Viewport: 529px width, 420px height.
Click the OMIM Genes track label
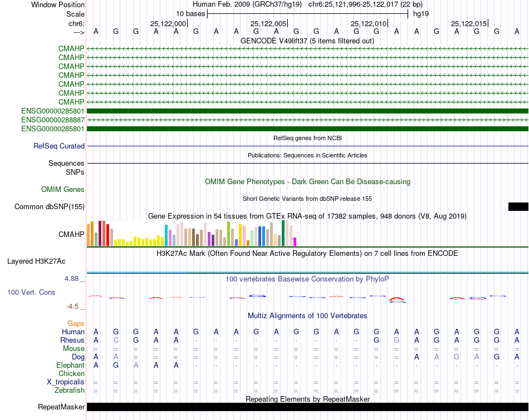coord(62,190)
